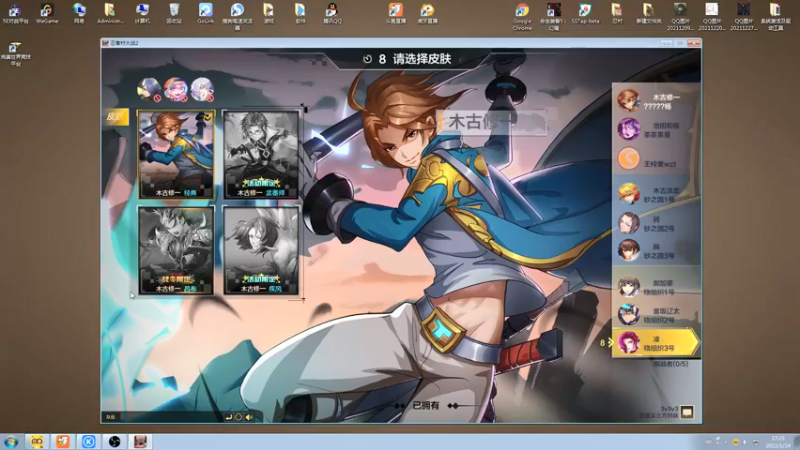Click the 木古修一 player row at the list top
800x450 pixels.
click(656, 101)
